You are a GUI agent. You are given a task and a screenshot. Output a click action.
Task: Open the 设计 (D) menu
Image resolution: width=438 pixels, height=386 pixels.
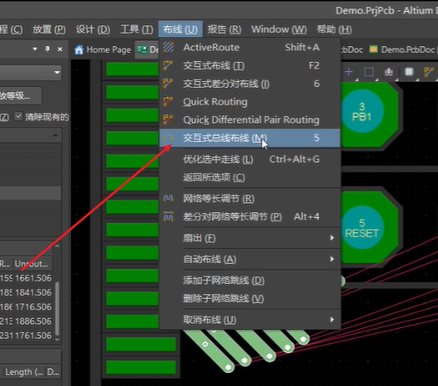[x=93, y=30]
